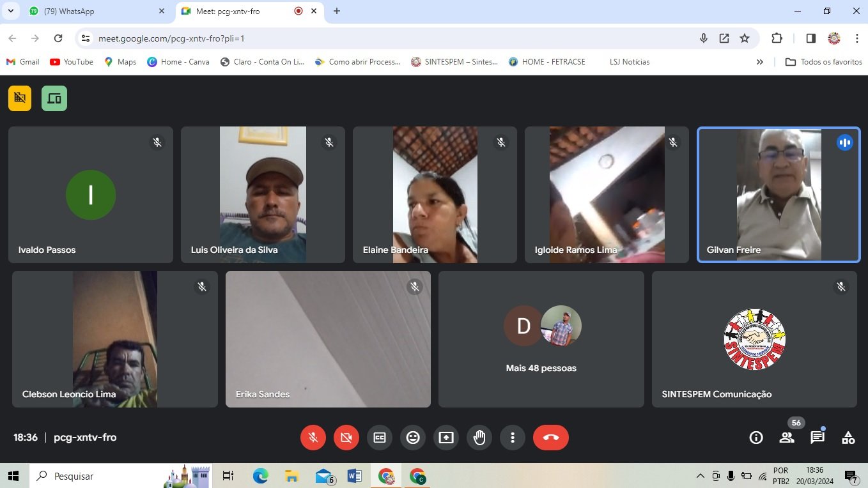Click the Gilvan Freire video tile

779,194
